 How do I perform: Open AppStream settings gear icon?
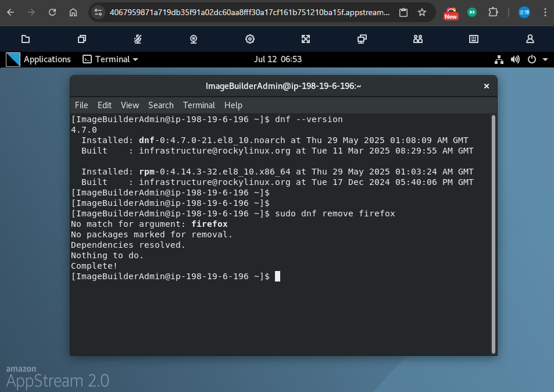(x=250, y=39)
